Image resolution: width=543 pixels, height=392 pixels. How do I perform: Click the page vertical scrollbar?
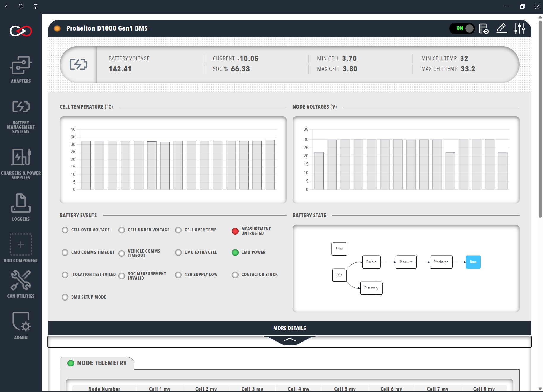pos(540,119)
